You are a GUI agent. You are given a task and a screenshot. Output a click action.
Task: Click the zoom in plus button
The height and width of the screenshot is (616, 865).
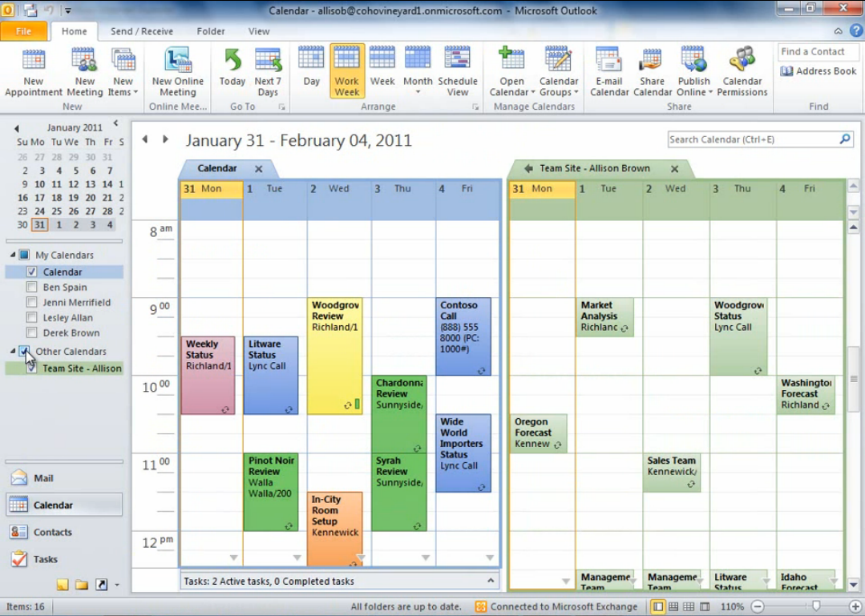point(856,606)
